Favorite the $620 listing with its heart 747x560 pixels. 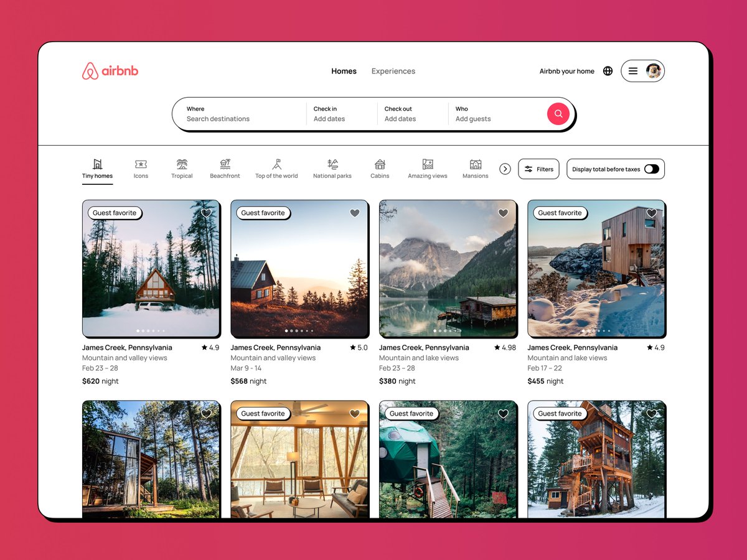[207, 213]
